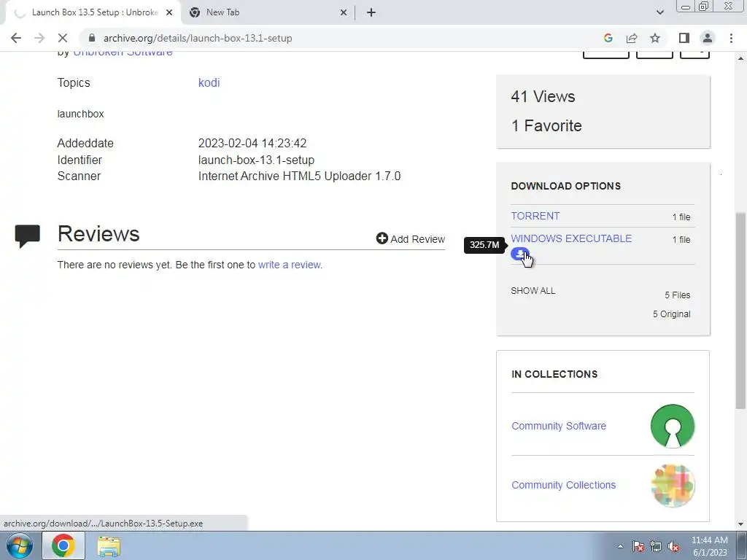Click the scrollbar up arrow

[740, 58]
